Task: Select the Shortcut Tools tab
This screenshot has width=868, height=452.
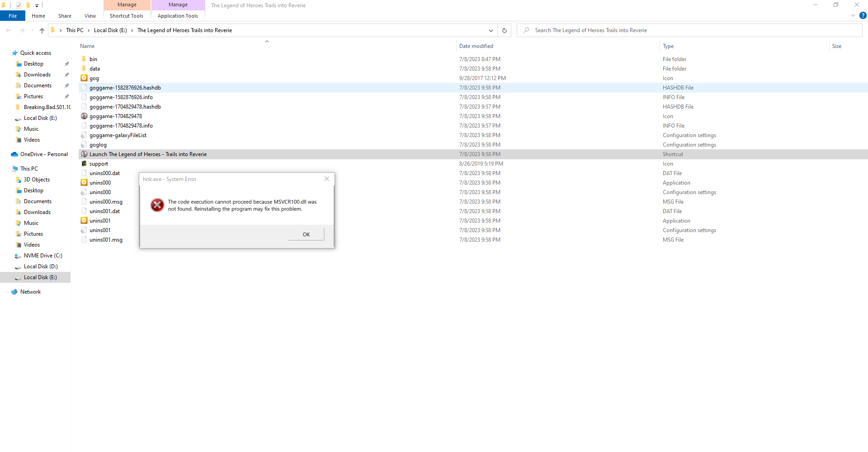Action: pyautogui.click(x=127, y=16)
